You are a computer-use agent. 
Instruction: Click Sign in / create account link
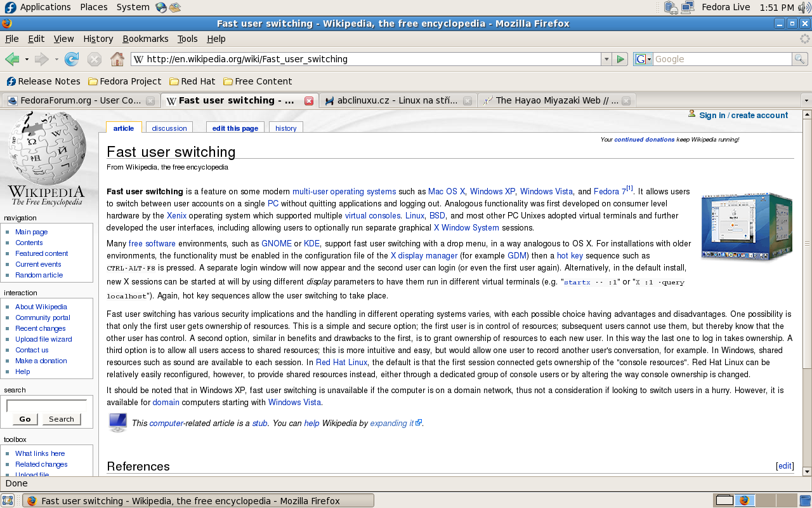(743, 116)
